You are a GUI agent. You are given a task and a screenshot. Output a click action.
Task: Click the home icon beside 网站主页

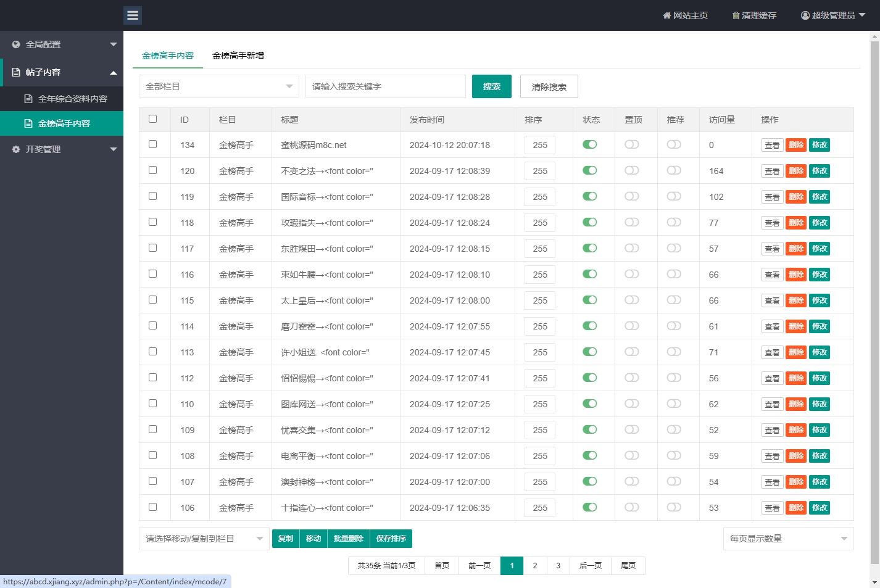[x=666, y=15]
